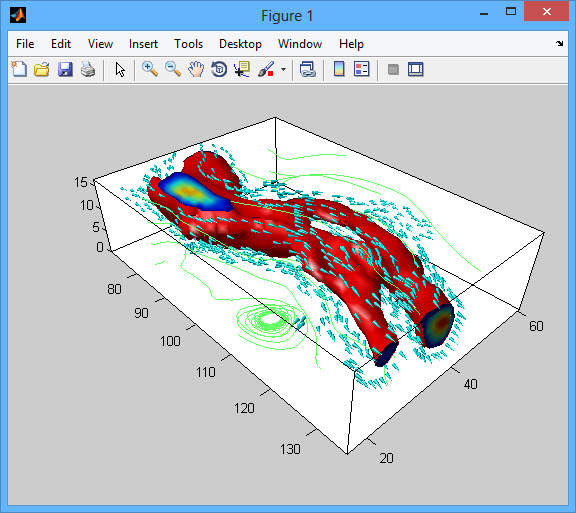Activate the Zoom Out magnifier tool
This screenshot has width=576, height=513.
tap(173, 69)
